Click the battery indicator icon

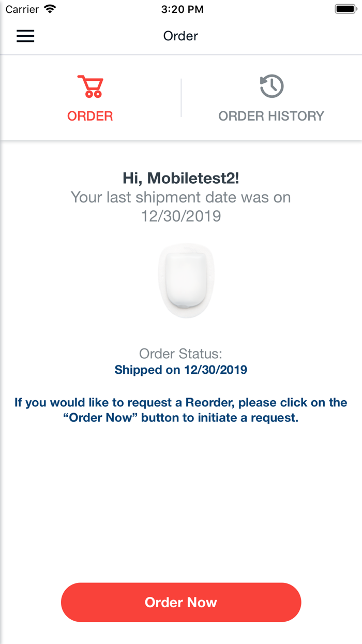click(345, 8)
